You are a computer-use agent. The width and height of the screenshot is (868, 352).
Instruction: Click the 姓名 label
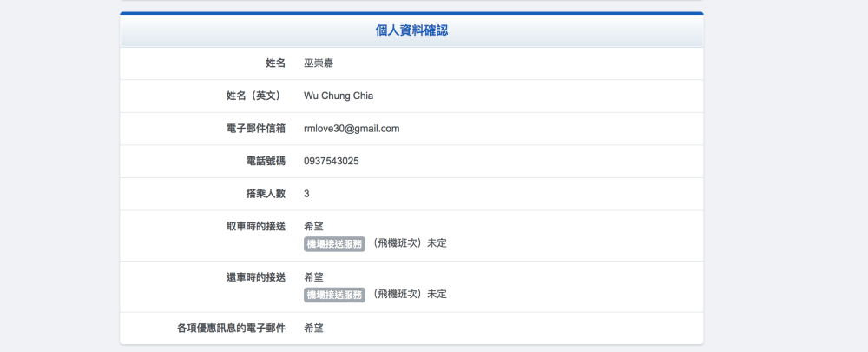[x=276, y=63]
